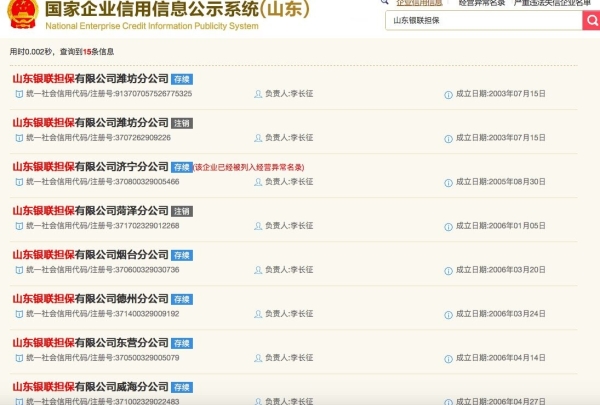Click the 存续 badge beside first 潍坊分公司
Viewport: 600px width, 405px height.
coord(182,79)
